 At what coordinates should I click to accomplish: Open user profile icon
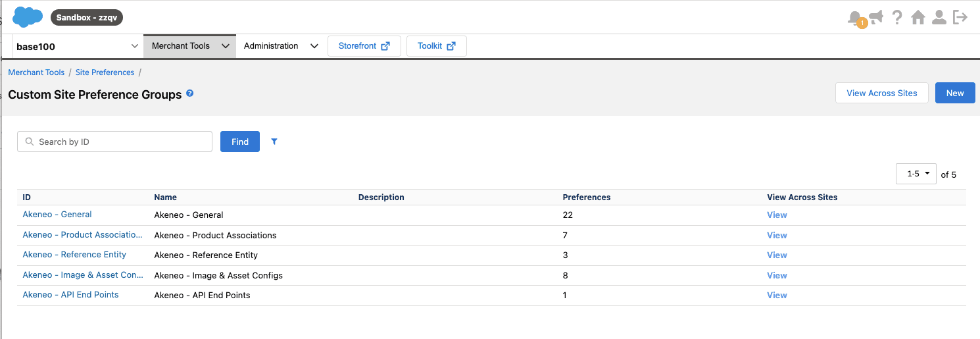pos(939,18)
